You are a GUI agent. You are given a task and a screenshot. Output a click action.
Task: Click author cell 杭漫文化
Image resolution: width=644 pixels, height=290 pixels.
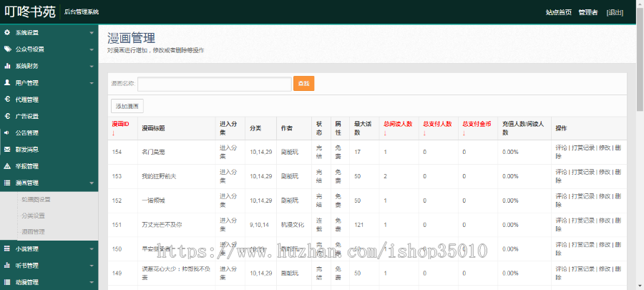(x=293, y=225)
